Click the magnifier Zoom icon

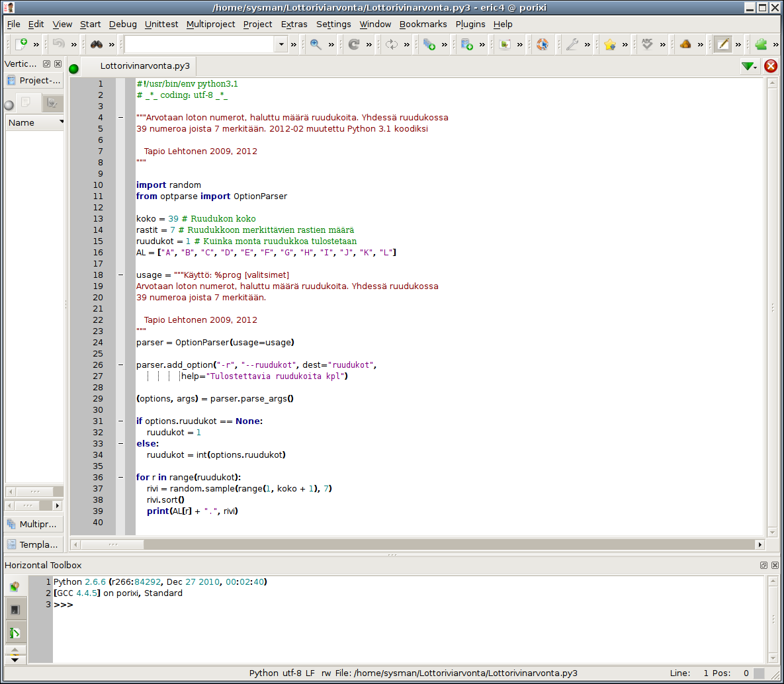click(316, 44)
